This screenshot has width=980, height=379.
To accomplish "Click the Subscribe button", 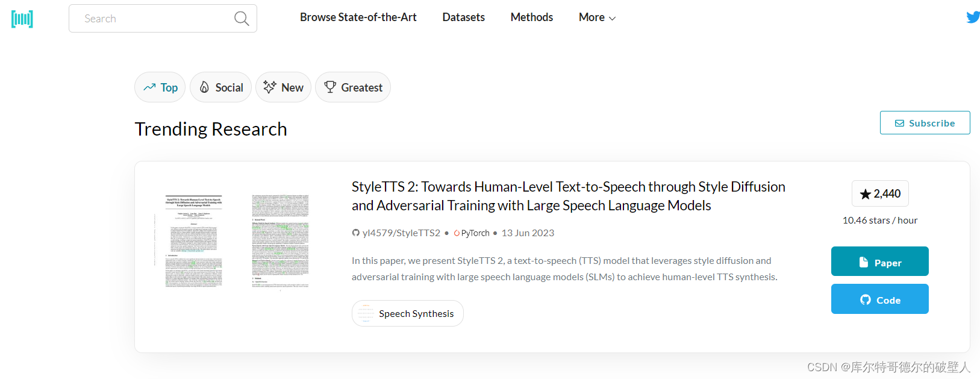I will point(925,123).
